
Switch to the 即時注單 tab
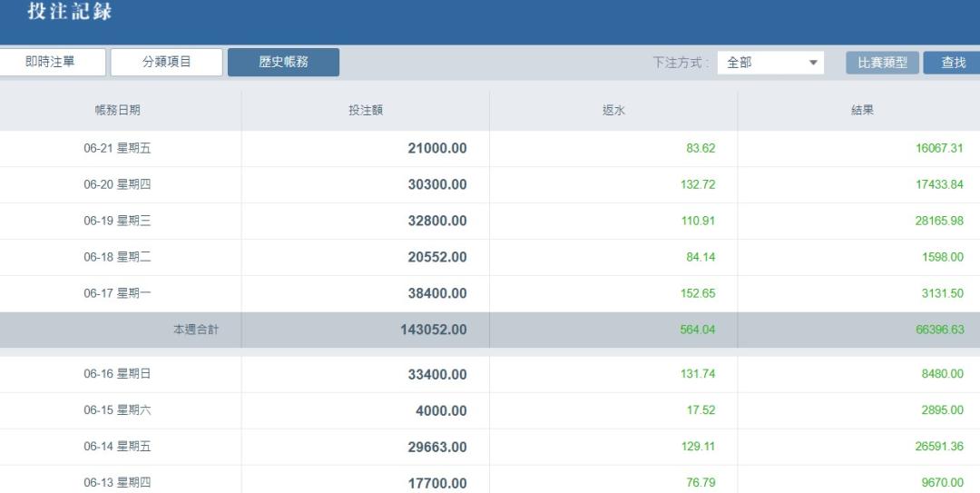click(x=50, y=63)
